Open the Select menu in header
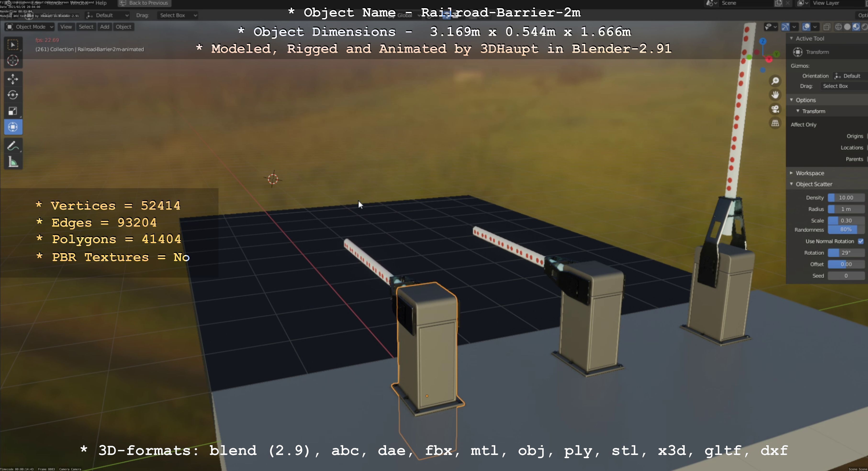Viewport: 868px width, 471px height. [86, 27]
